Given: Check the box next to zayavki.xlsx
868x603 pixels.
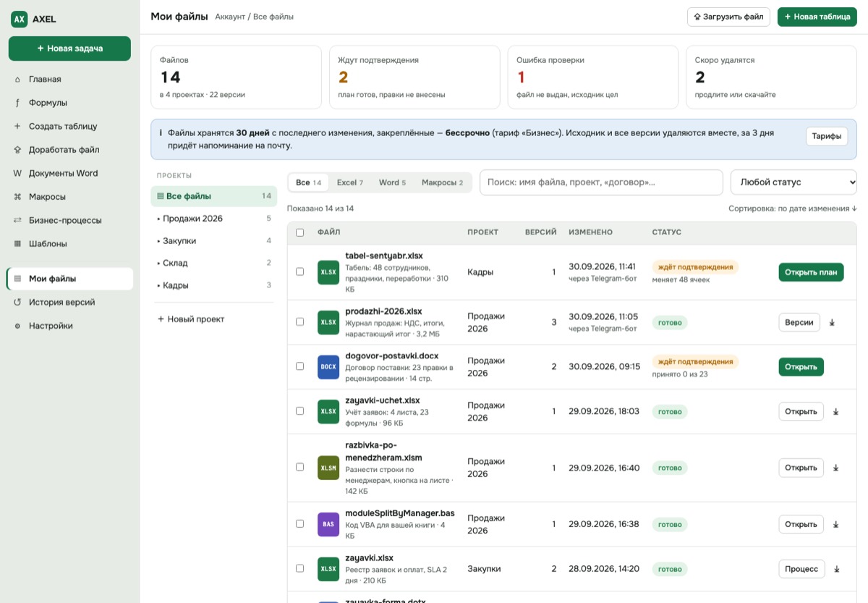Looking at the screenshot, I should (299, 569).
